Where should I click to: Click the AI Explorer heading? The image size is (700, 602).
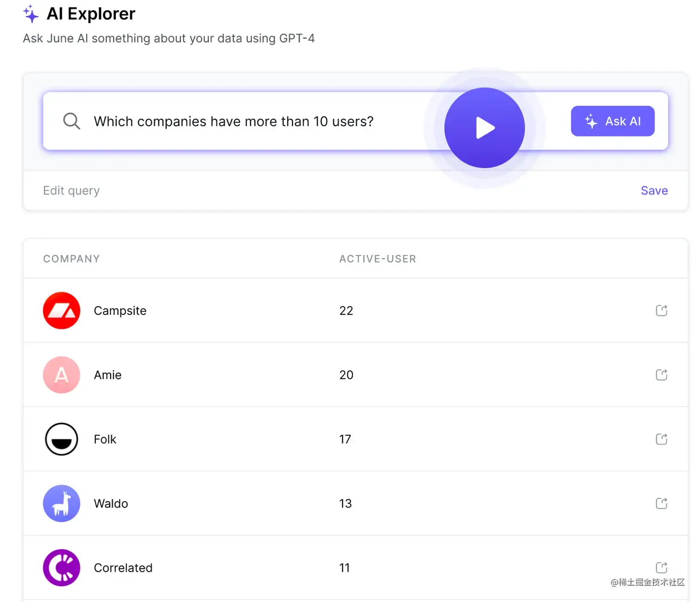[91, 14]
